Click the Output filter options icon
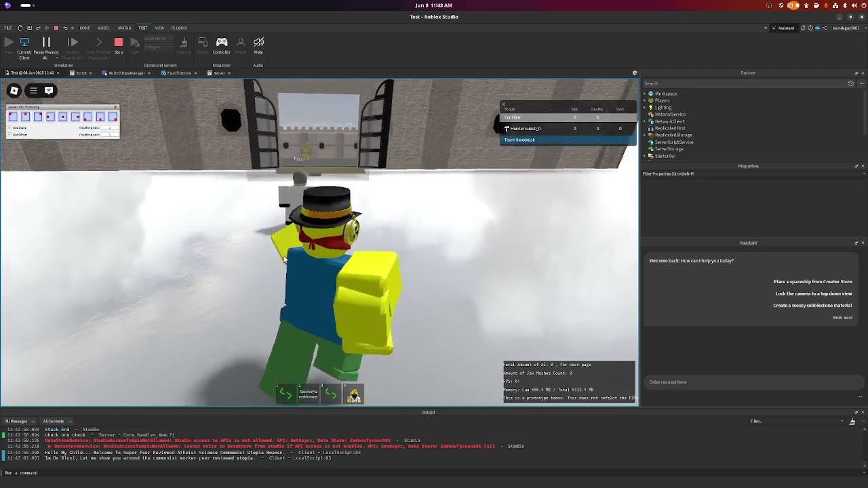Image resolution: width=868 pixels, height=488 pixels. pos(852,422)
